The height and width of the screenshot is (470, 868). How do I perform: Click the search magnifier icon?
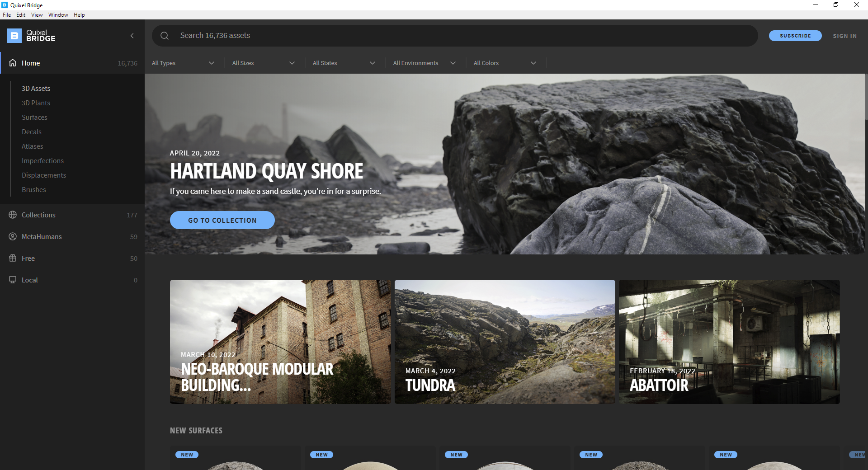pos(165,36)
